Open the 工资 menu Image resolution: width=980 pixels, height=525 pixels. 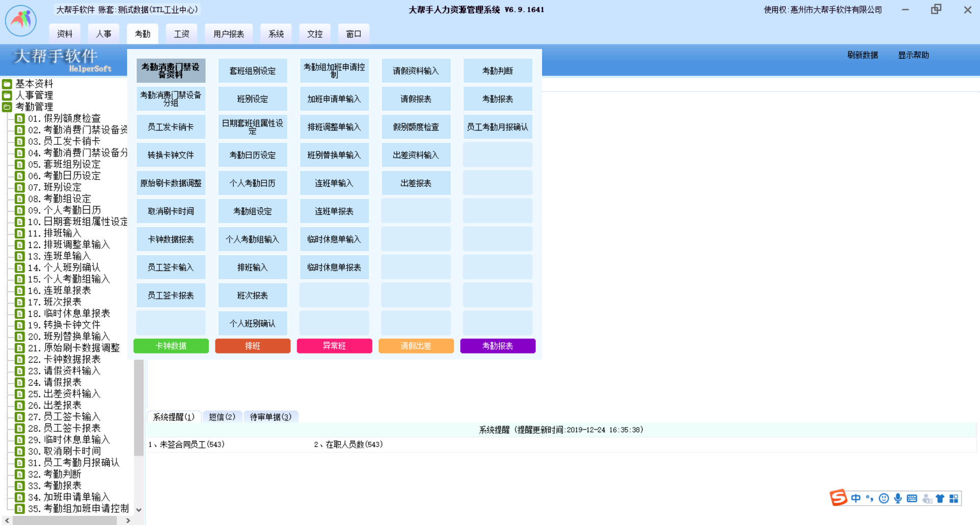point(182,34)
